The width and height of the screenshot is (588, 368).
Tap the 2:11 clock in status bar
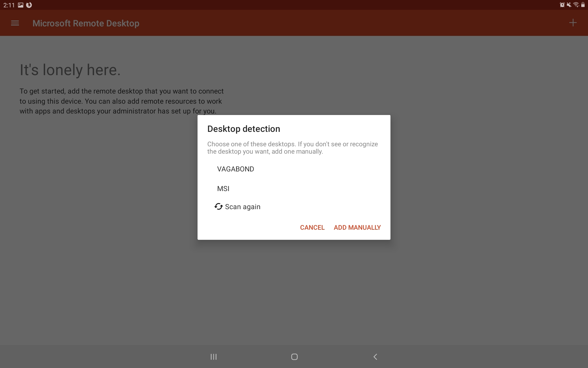coord(9,5)
